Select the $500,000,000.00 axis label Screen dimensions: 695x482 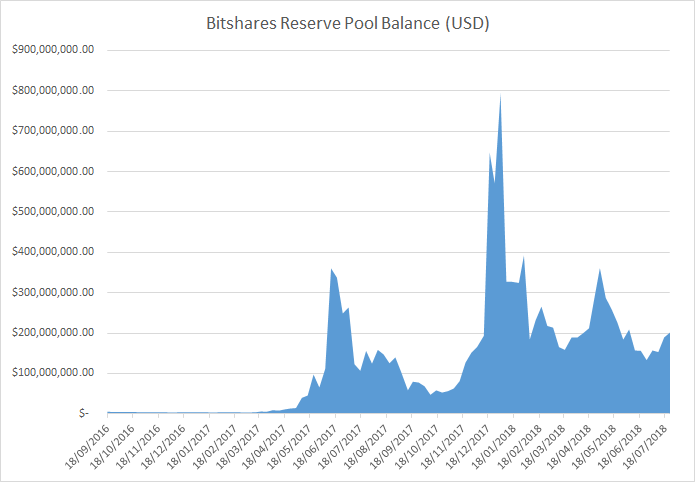point(53,211)
